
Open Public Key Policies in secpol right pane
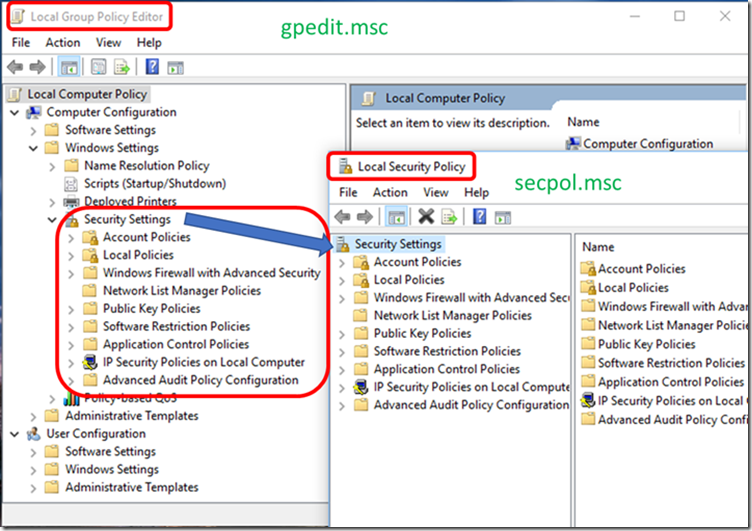(x=646, y=344)
